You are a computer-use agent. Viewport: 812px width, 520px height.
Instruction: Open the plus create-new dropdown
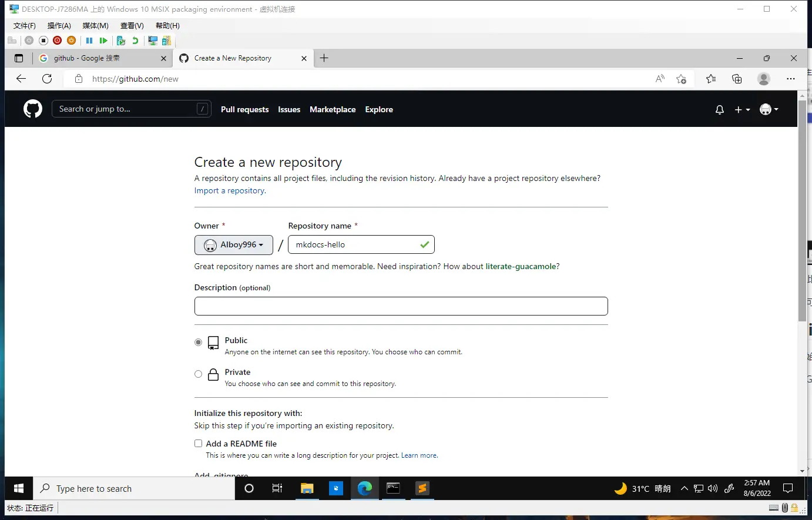pos(742,110)
